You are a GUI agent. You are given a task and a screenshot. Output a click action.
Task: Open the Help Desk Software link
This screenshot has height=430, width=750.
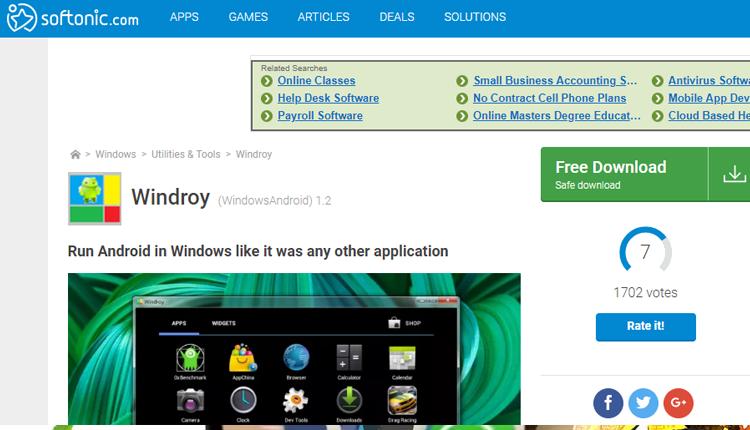(x=328, y=99)
